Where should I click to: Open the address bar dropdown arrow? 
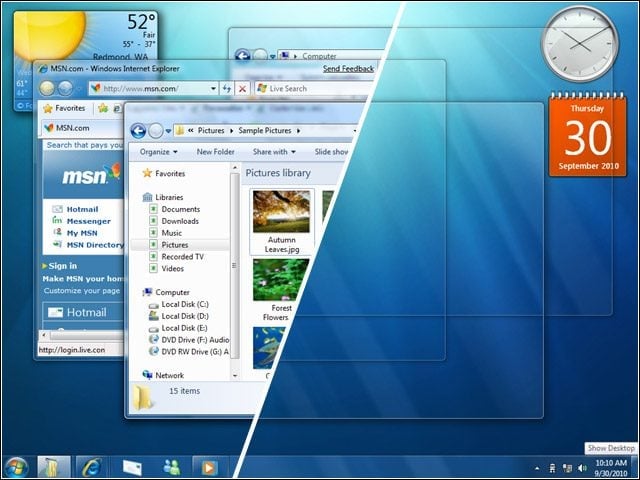click(213, 89)
